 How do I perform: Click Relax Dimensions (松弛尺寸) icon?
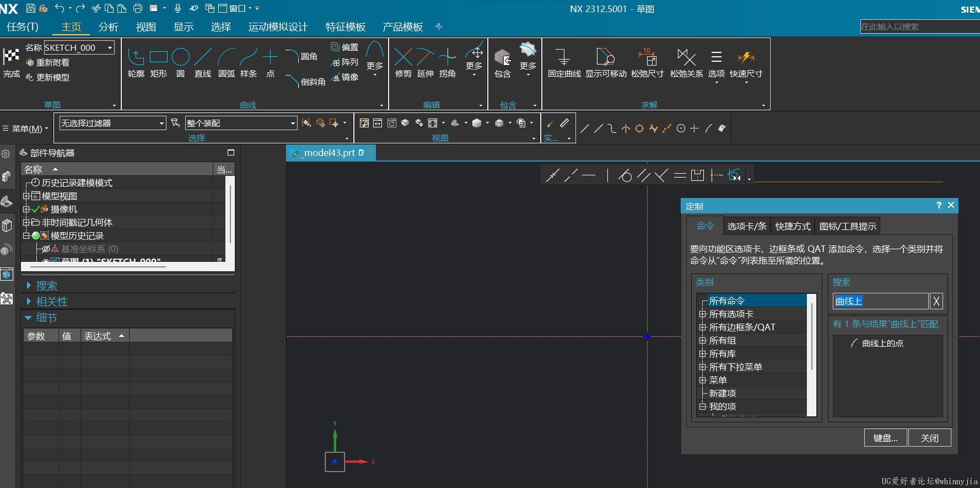click(x=648, y=57)
